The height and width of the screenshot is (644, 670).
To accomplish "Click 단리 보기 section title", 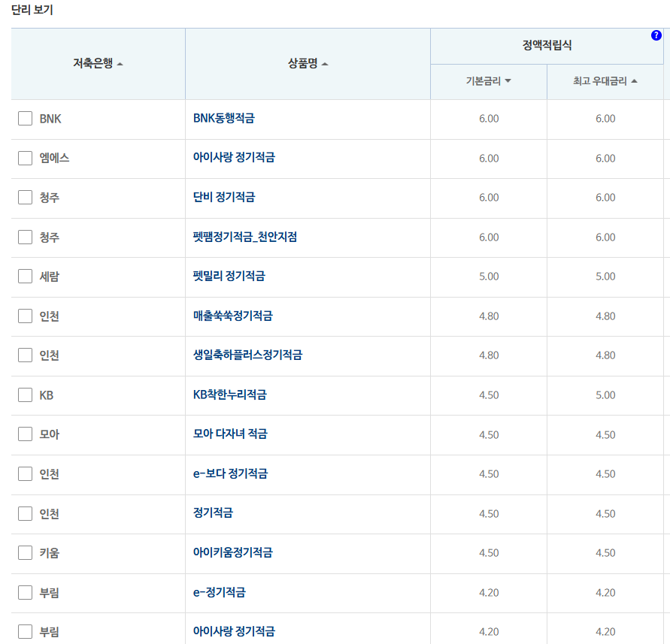I will coord(32,10).
